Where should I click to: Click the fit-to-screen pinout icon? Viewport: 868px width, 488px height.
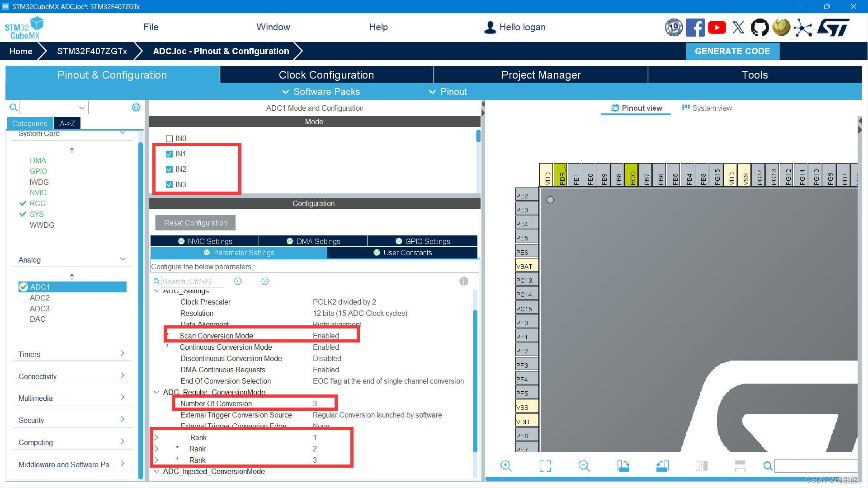pyautogui.click(x=545, y=466)
